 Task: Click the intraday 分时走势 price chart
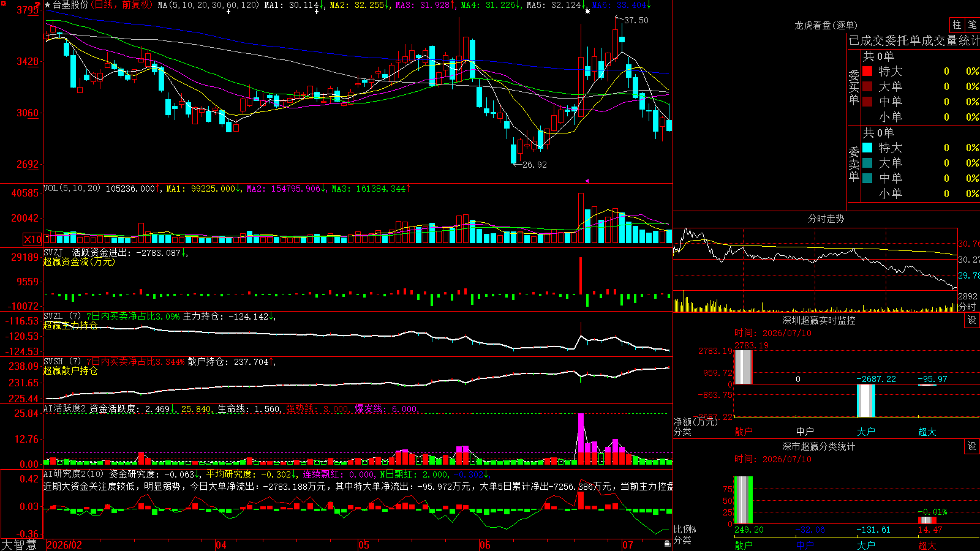tap(815, 259)
